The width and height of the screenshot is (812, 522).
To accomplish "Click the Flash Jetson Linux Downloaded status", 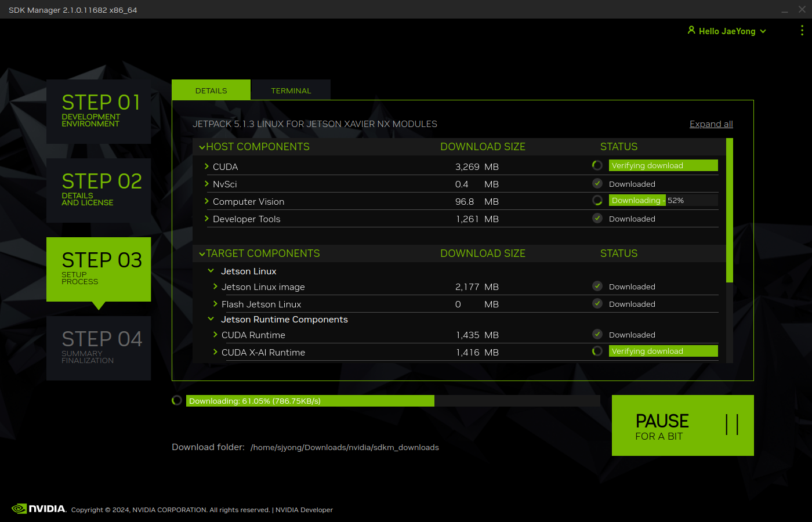I will pyautogui.click(x=632, y=304).
